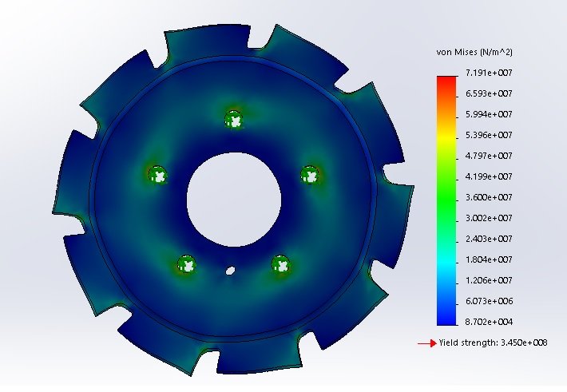This screenshot has width=567, height=392.
Task: Select the small hole below the center bore
Action: [x=230, y=271]
